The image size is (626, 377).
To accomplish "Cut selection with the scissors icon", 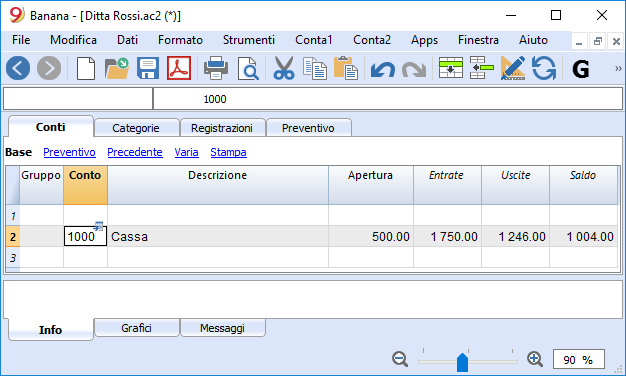I will pyautogui.click(x=284, y=68).
